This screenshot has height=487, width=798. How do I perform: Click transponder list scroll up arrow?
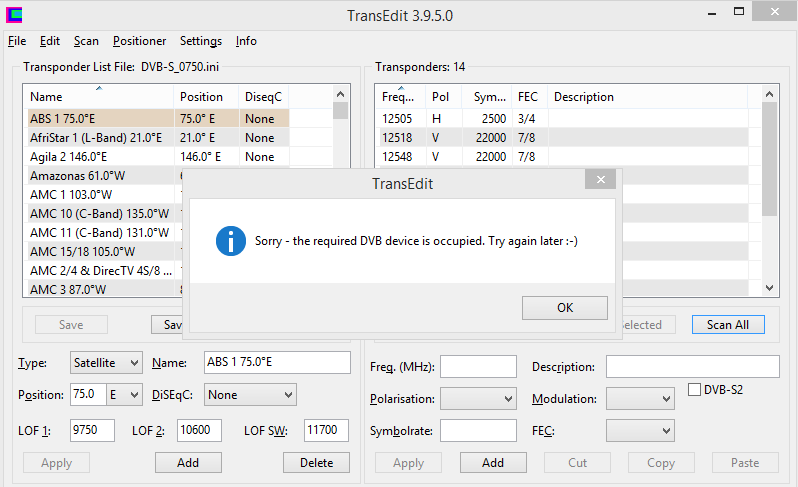(x=770, y=94)
